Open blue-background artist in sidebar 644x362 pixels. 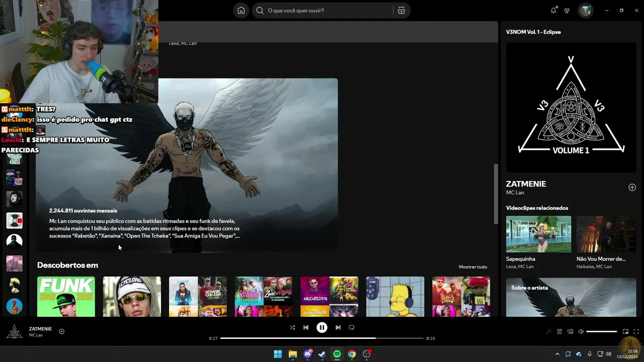[x=14, y=306]
